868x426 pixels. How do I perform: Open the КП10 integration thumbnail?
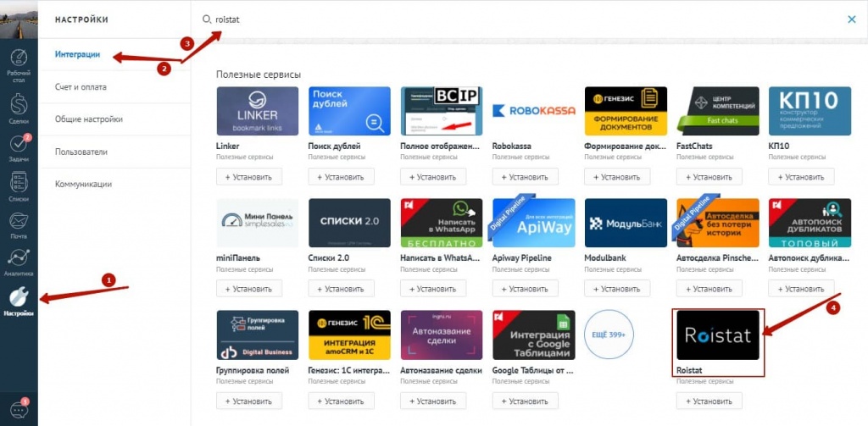coord(810,111)
